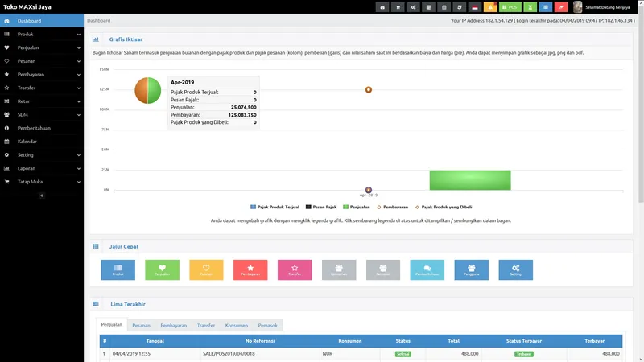Click the blue Produk quick link tile

pos(118,270)
